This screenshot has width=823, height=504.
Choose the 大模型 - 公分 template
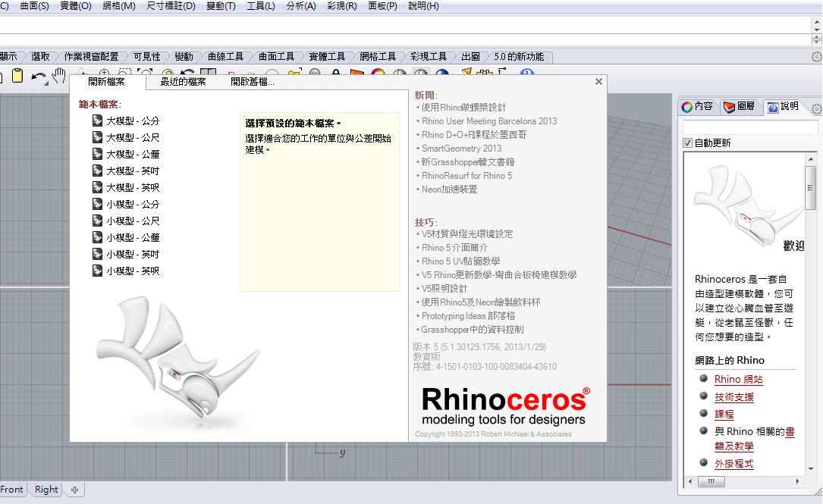point(126,121)
